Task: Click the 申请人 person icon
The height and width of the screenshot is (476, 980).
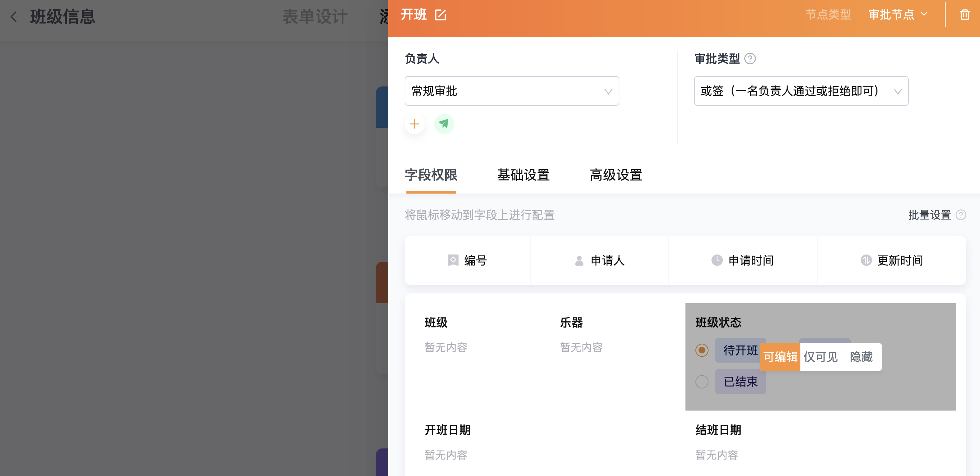Action: [x=579, y=260]
